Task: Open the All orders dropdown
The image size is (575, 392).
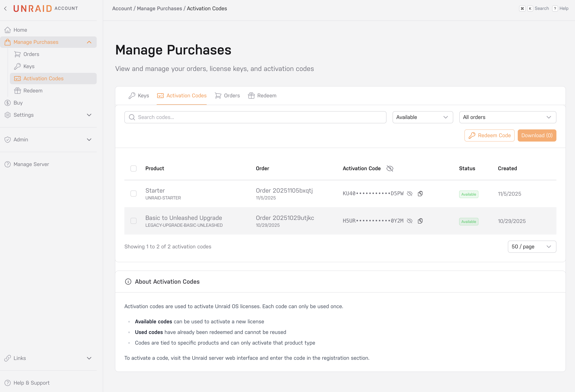Action: tap(507, 117)
